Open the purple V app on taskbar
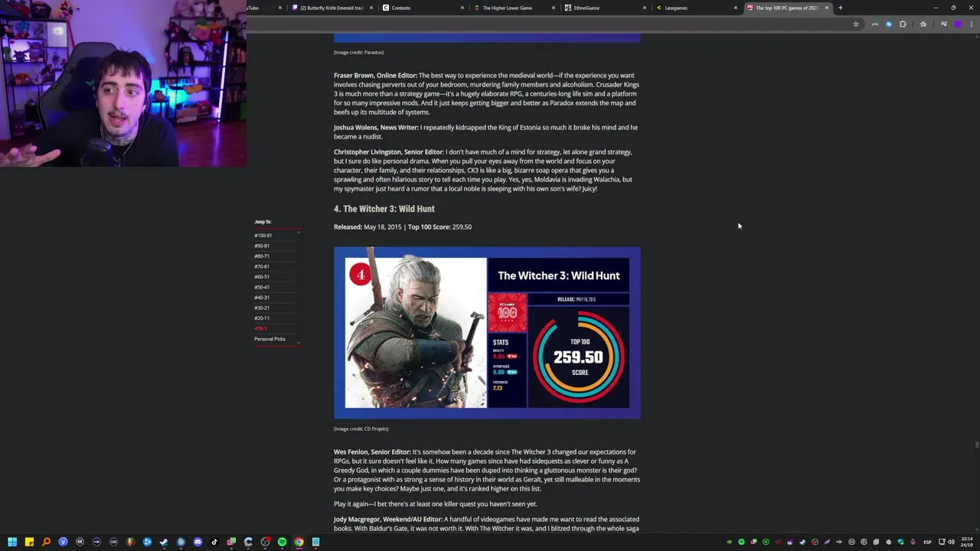The width and height of the screenshot is (980, 551). [63, 542]
